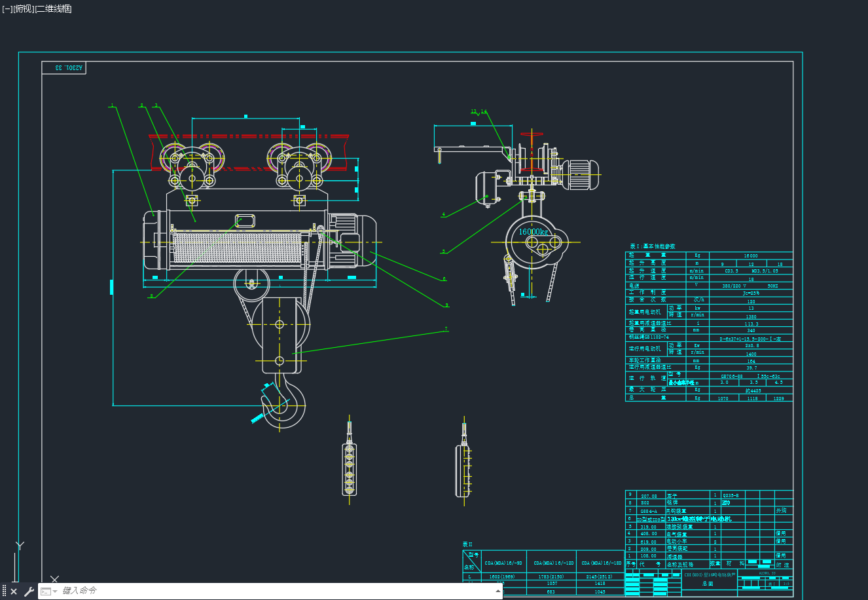Select the 总图 title block text
This screenshot has width=868, height=600.
point(708,583)
